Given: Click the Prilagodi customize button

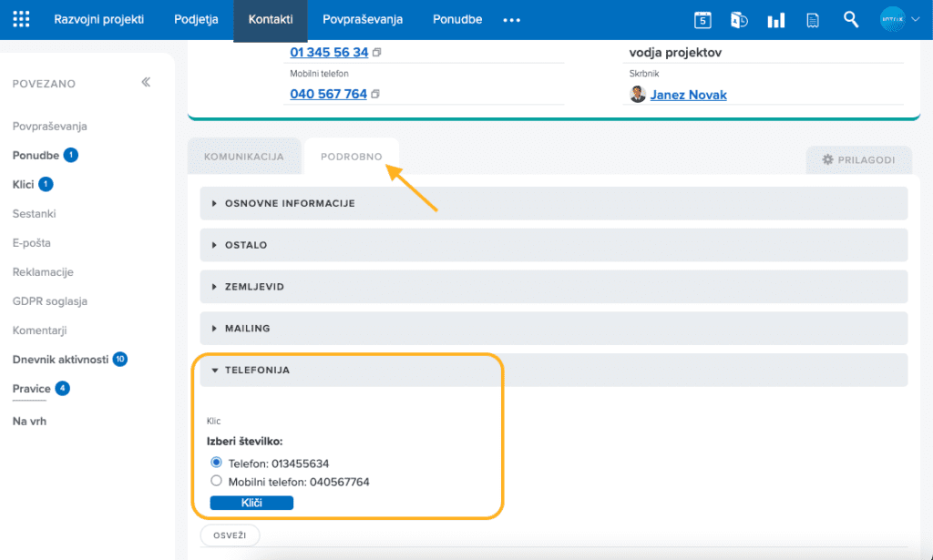Looking at the screenshot, I should [x=858, y=159].
